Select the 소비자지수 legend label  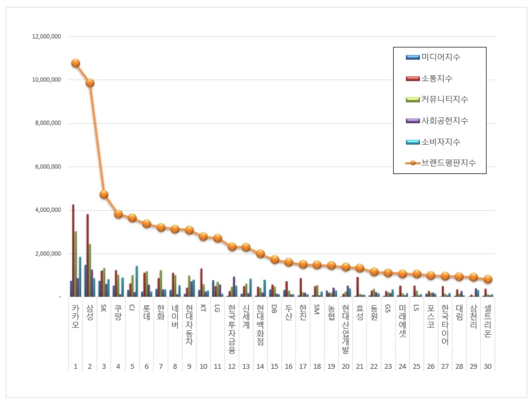(x=441, y=142)
